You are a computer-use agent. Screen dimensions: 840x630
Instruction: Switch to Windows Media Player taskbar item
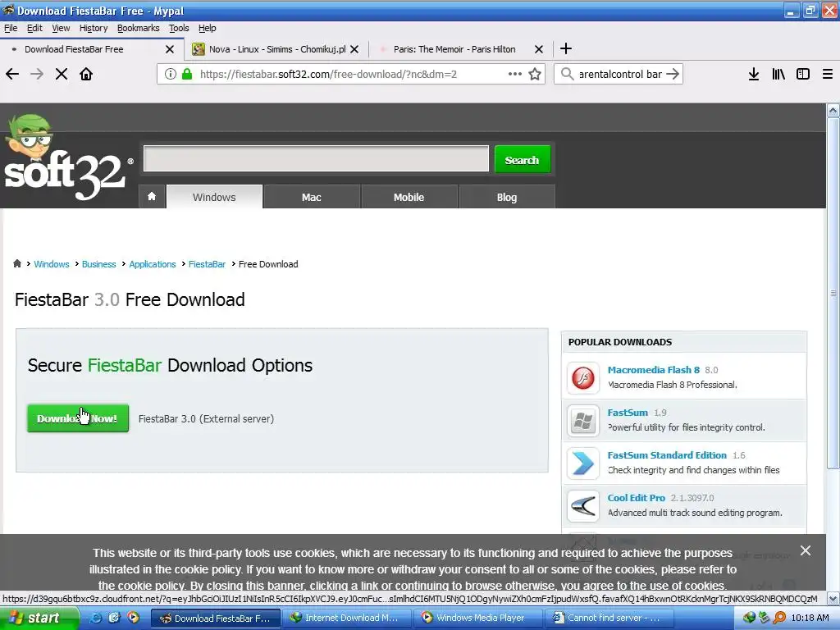478,618
